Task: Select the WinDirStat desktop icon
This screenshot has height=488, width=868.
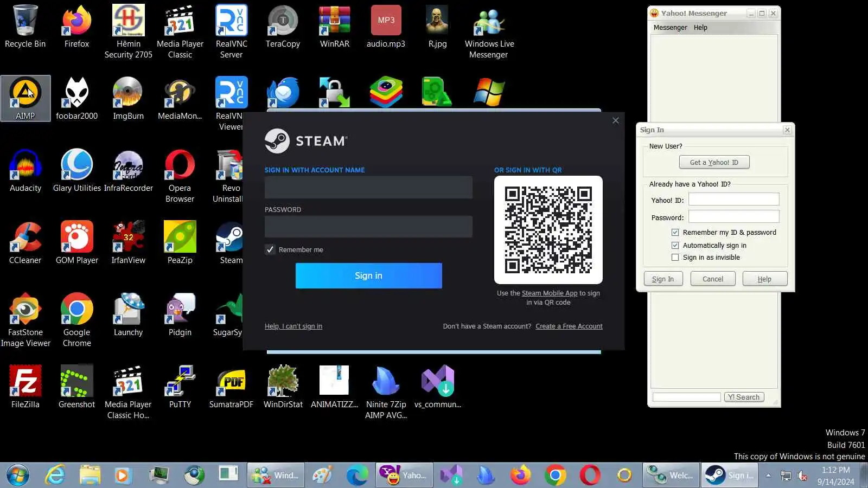Action: (283, 387)
